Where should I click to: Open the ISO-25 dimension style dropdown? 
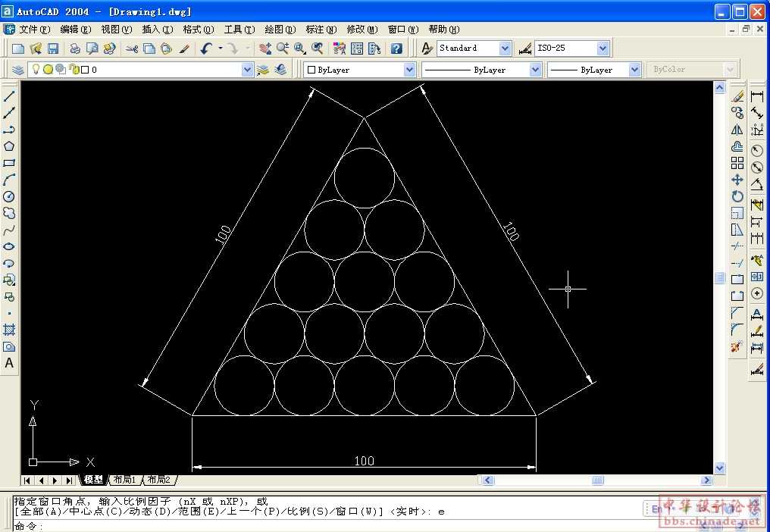point(603,49)
